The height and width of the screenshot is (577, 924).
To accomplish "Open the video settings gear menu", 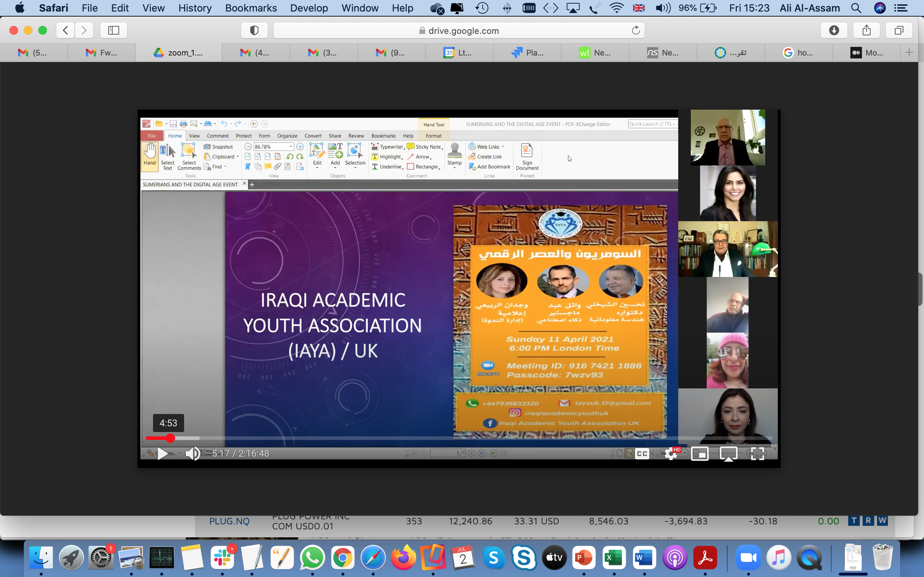I will (x=671, y=453).
